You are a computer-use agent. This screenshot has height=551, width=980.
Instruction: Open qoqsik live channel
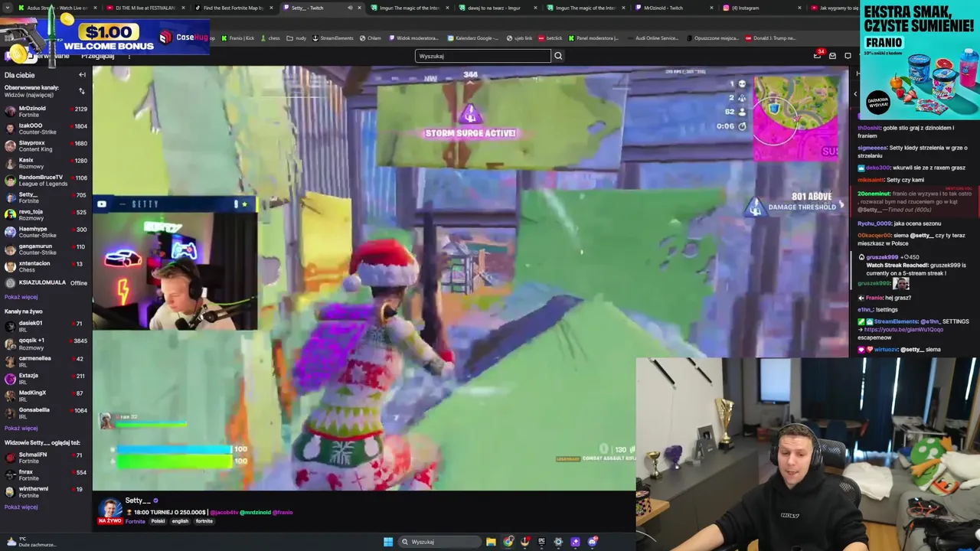[46, 344]
